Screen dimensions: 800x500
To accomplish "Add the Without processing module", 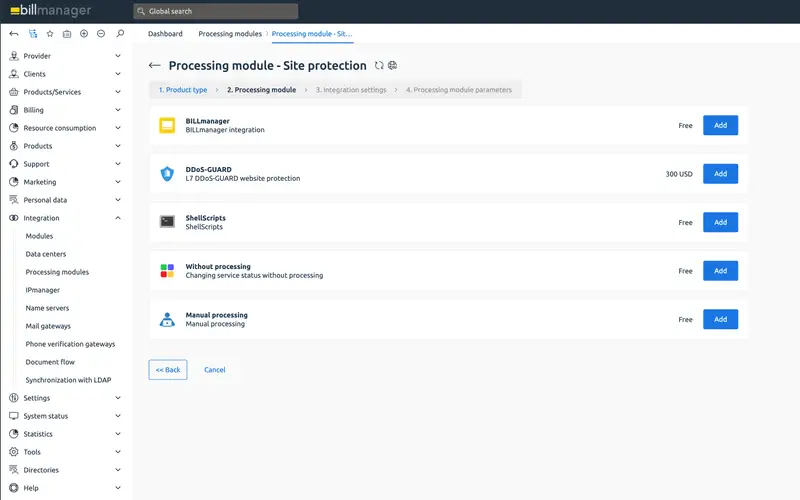I will pyautogui.click(x=720, y=270).
